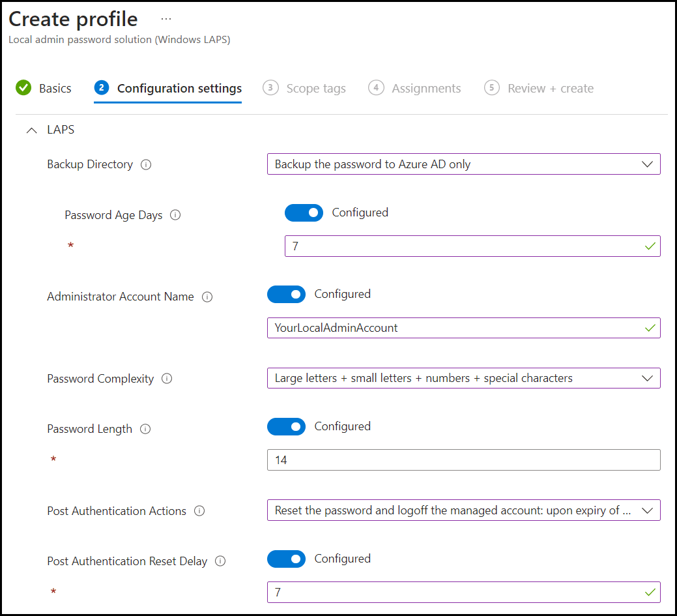
Task: Disable the Administrator Account Name toggle
Action: [286, 295]
